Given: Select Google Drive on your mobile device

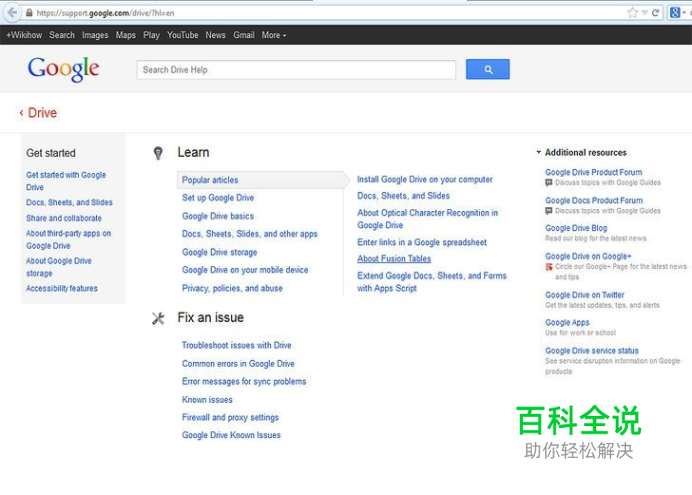Looking at the screenshot, I should 245,270.
